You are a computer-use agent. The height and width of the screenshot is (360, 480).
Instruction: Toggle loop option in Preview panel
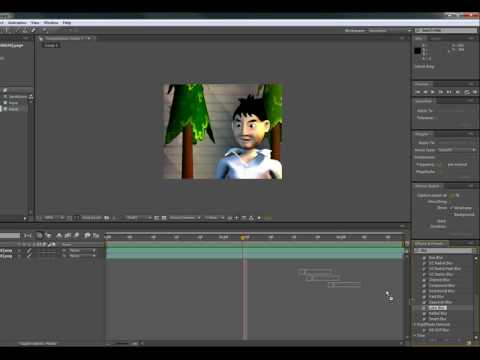(x=467, y=92)
